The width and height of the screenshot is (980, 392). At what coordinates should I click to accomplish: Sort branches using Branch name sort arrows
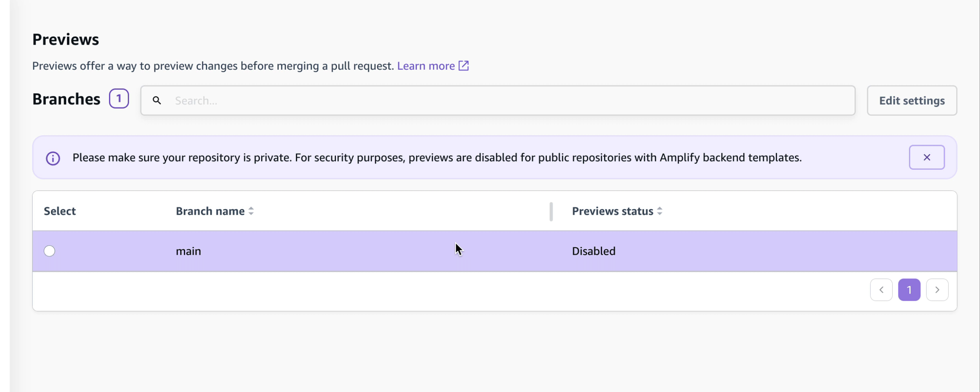coord(251,211)
